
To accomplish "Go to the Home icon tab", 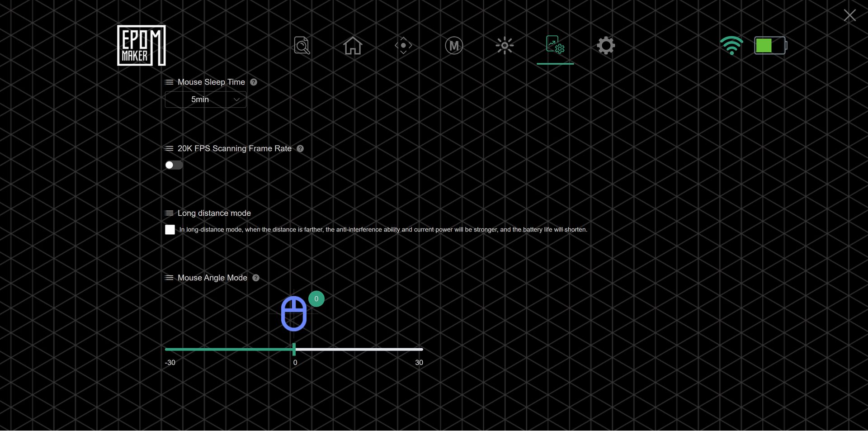I will [x=353, y=45].
